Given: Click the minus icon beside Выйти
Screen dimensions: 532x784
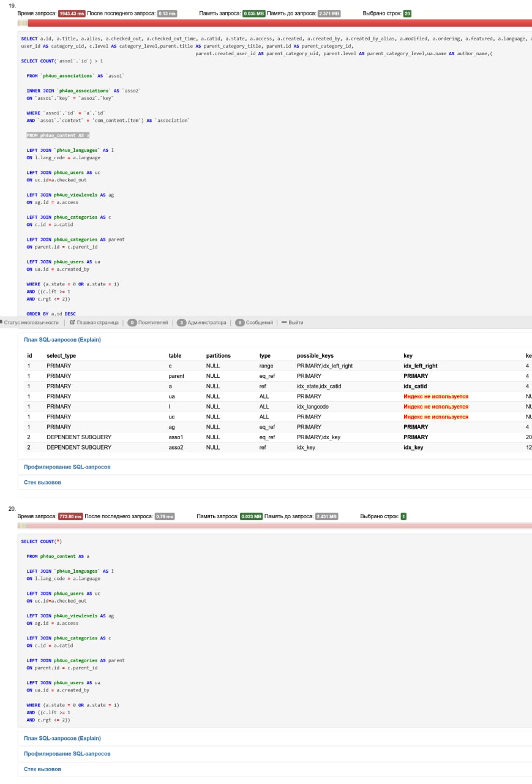Looking at the screenshot, I should [x=283, y=322].
